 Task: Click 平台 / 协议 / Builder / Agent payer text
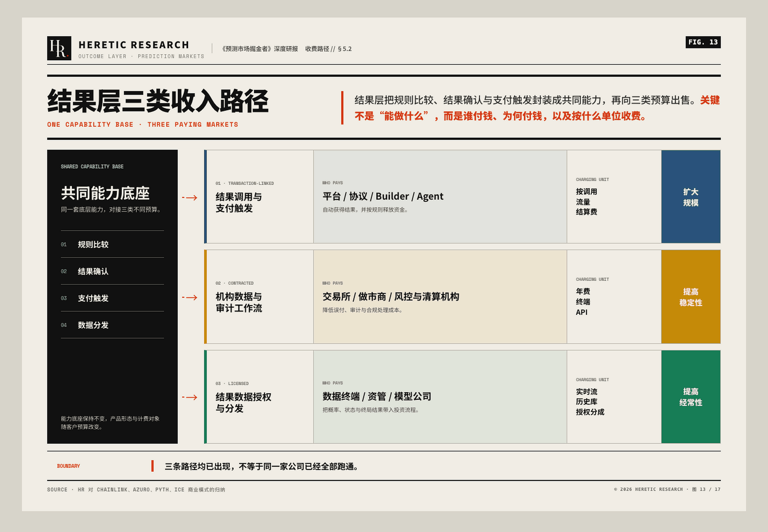pyautogui.click(x=382, y=196)
